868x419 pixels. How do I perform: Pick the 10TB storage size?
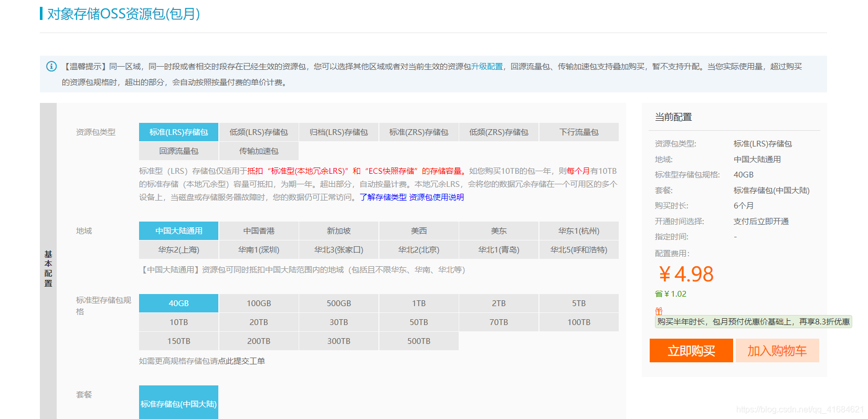(178, 322)
